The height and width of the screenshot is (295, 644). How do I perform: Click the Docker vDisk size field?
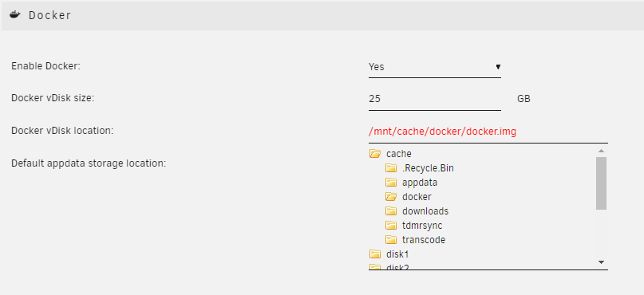435,100
